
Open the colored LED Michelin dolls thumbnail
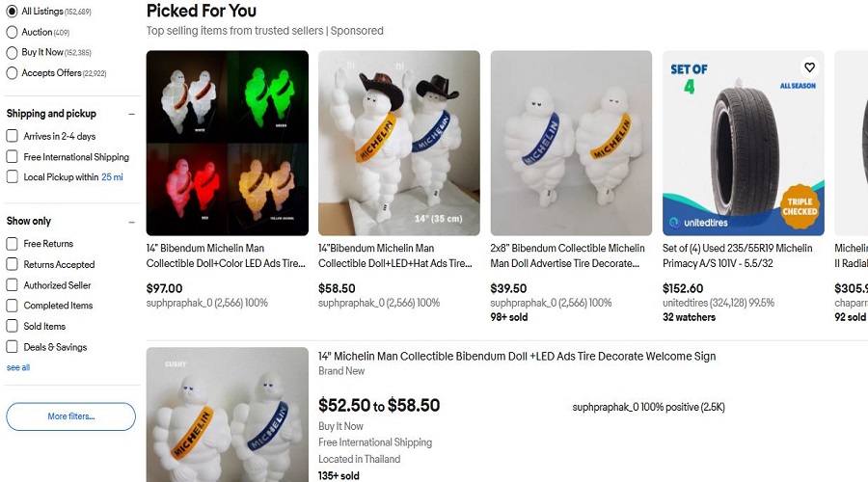pyautogui.click(x=227, y=143)
